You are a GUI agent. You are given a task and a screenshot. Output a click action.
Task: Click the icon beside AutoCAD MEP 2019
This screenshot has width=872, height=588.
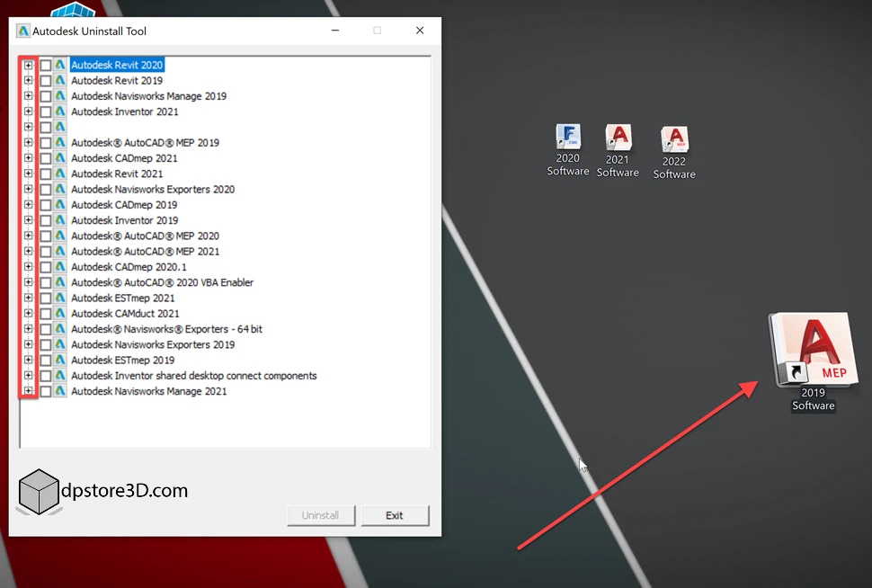point(60,143)
